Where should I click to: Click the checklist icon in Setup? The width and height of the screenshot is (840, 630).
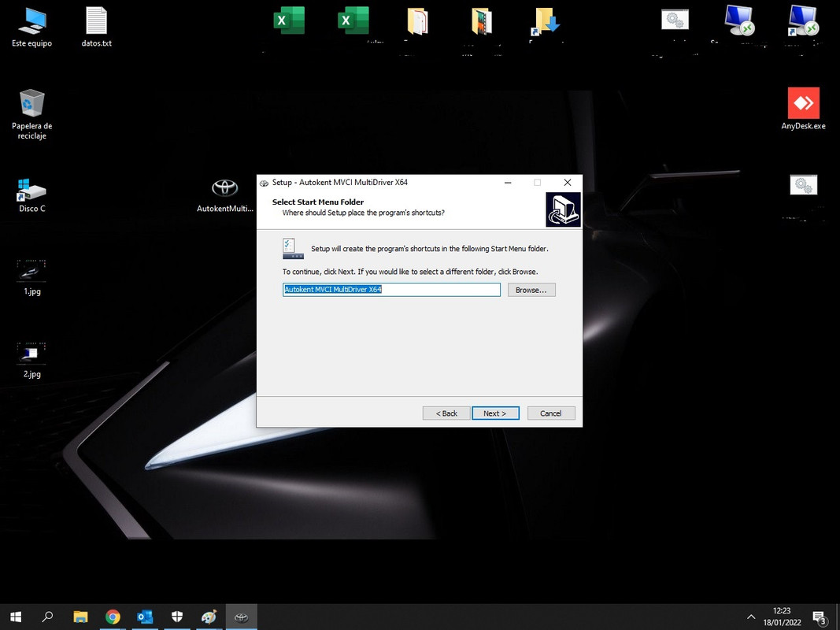point(293,249)
